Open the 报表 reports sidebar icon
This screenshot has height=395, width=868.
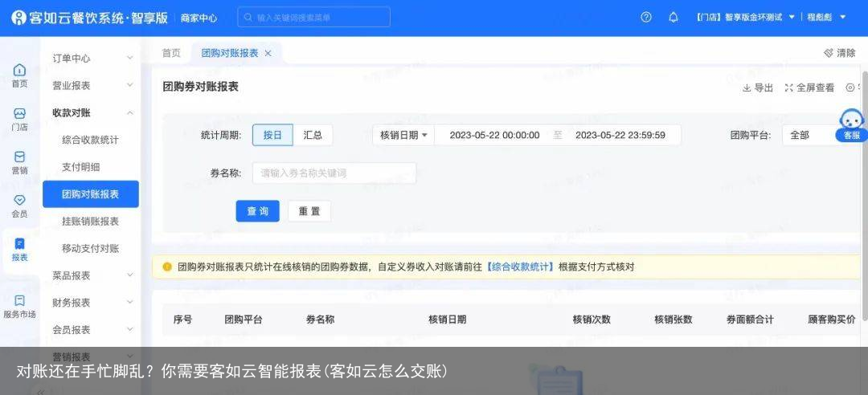click(x=19, y=250)
